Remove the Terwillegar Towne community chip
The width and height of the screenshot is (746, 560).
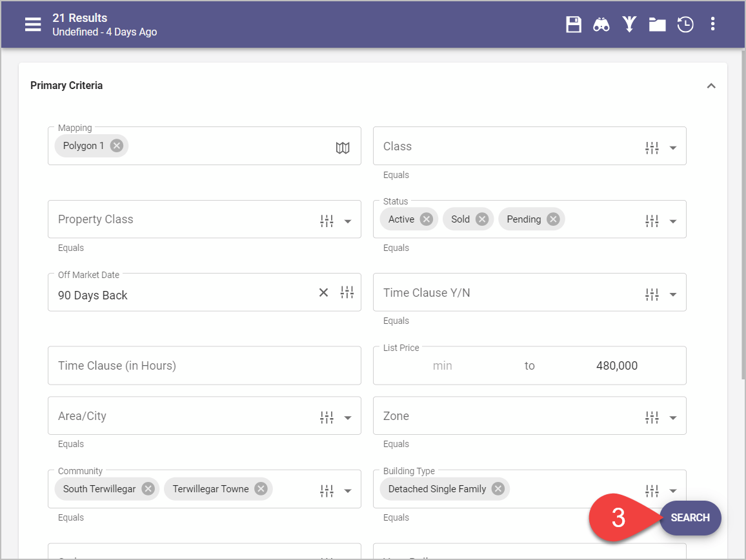tap(261, 489)
